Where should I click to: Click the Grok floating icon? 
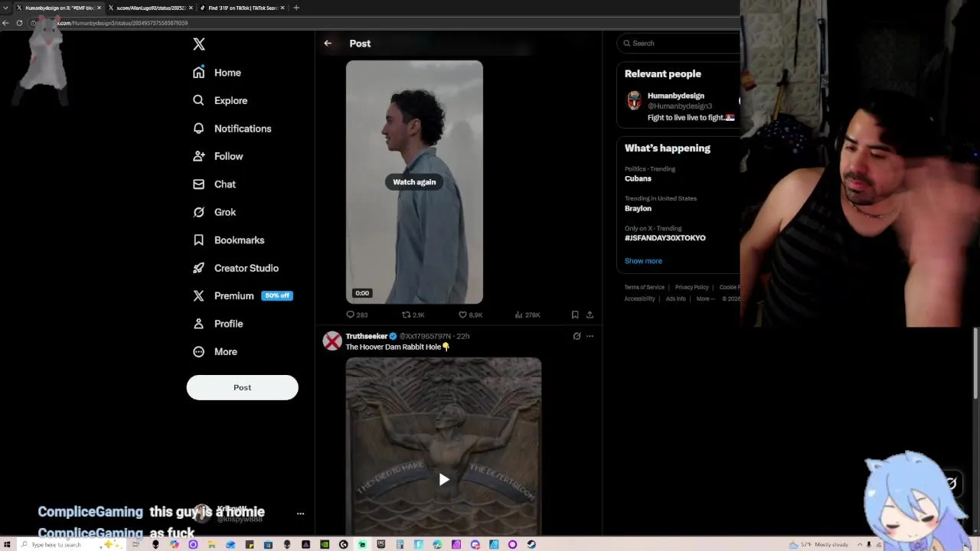(951, 483)
